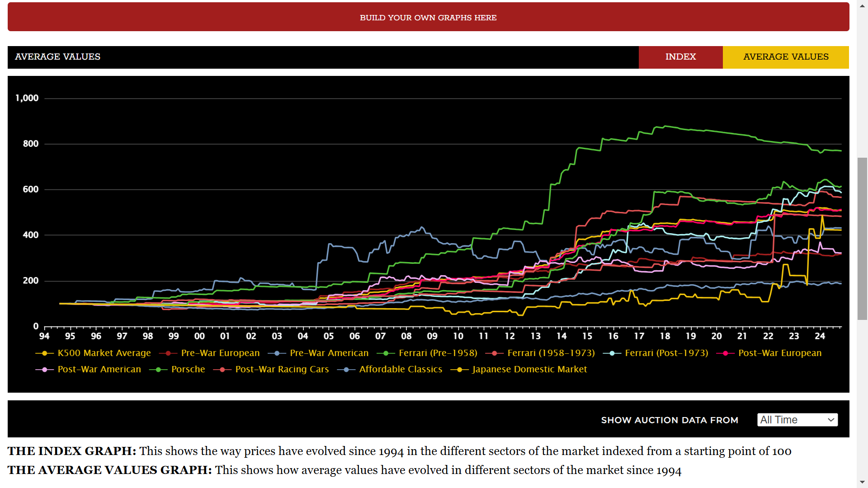
Task: Click the Build Your Own Graphs Here button
Action: pyautogui.click(x=428, y=17)
